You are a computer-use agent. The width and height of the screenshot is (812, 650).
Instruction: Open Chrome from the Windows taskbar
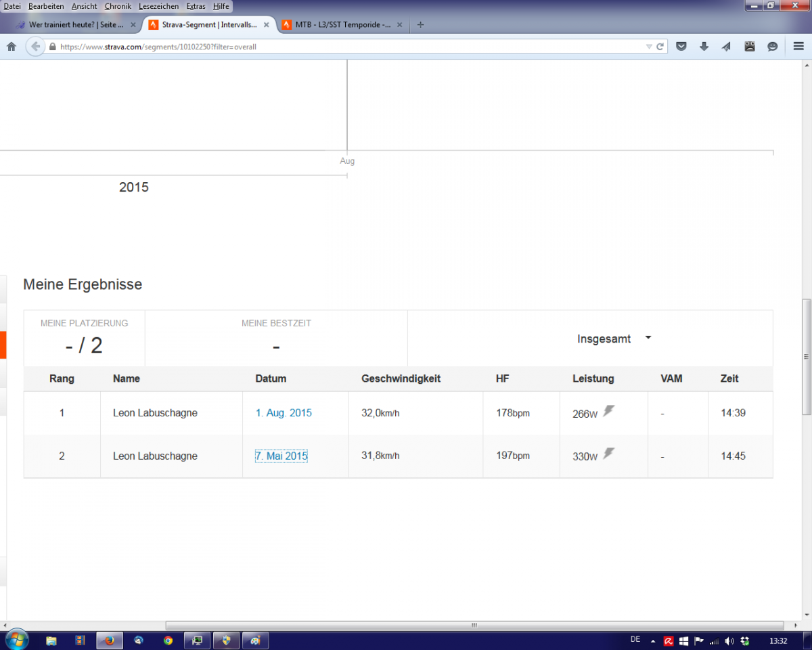(168, 640)
